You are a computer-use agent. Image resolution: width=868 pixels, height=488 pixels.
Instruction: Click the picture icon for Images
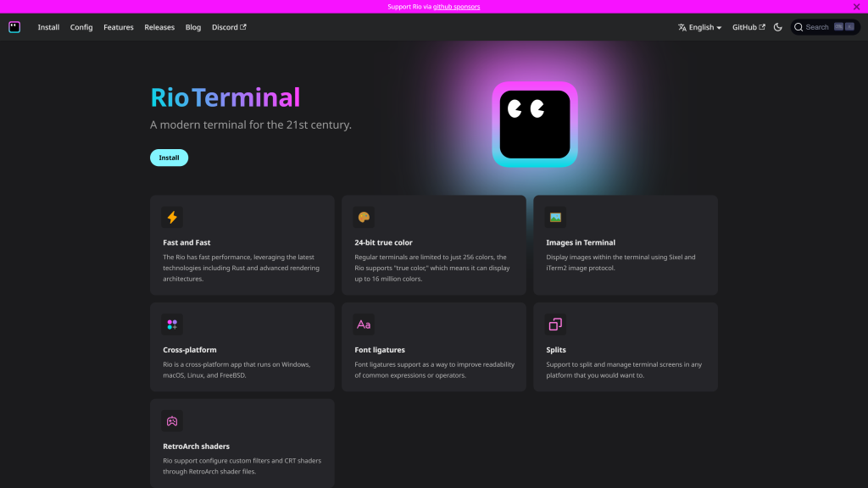click(x=555, y=218)
